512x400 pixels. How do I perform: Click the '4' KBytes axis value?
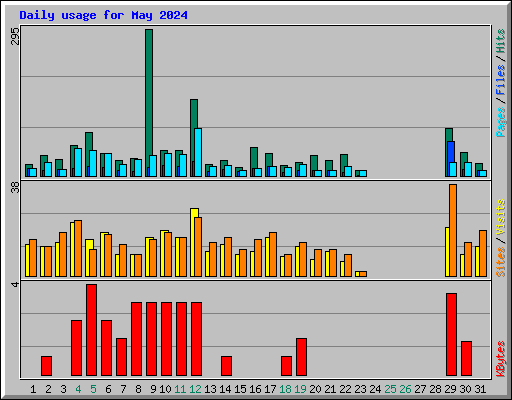point(15,284)
